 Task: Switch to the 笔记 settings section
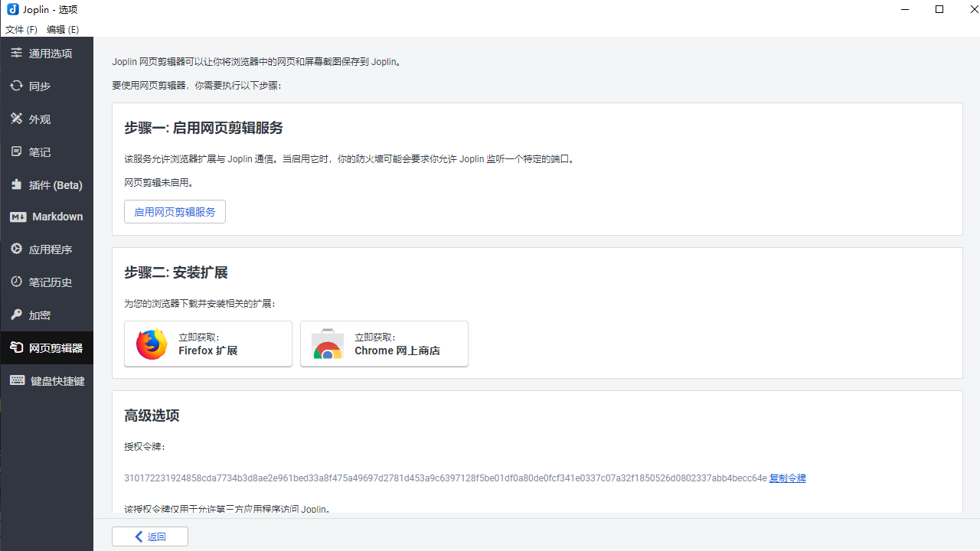(x=46, y=152)
